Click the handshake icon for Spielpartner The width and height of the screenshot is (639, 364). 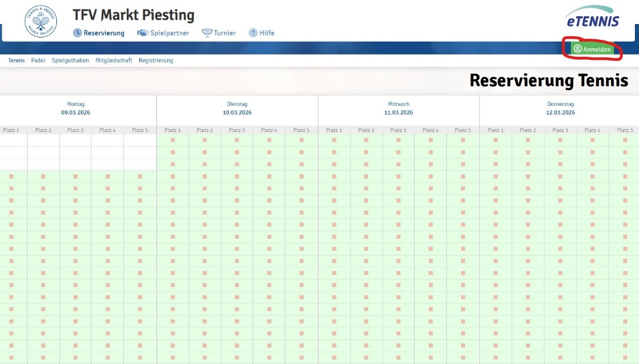point(142,33)
